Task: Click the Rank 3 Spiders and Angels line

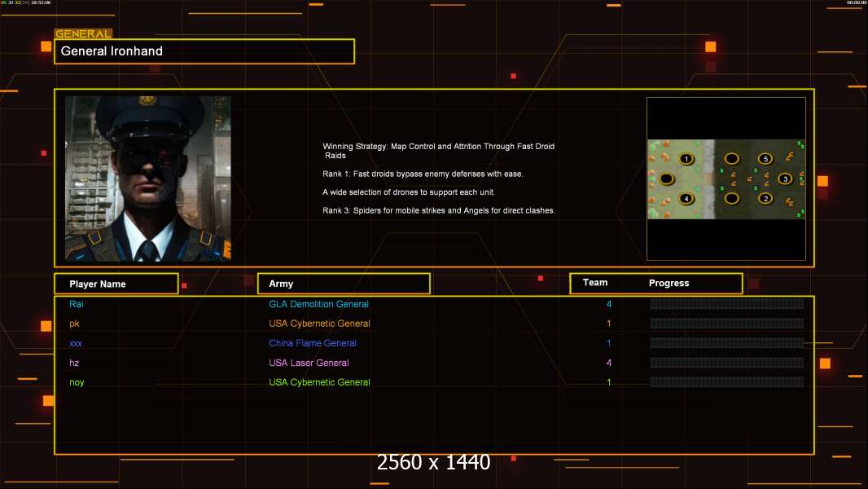Action: tap(438, 210)
